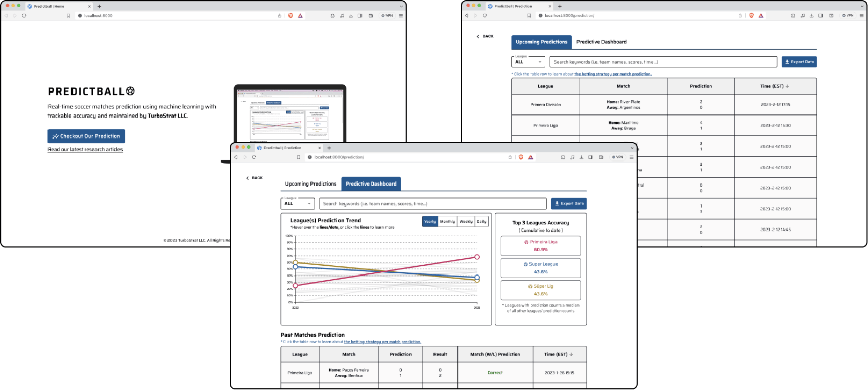Open Brave Rewards triangle in Home window
Viewport: 868px width, 390px height.
click(300, 16)
